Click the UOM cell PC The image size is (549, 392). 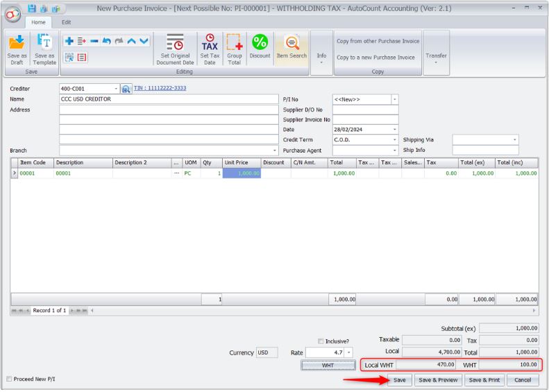coord(191,173)
